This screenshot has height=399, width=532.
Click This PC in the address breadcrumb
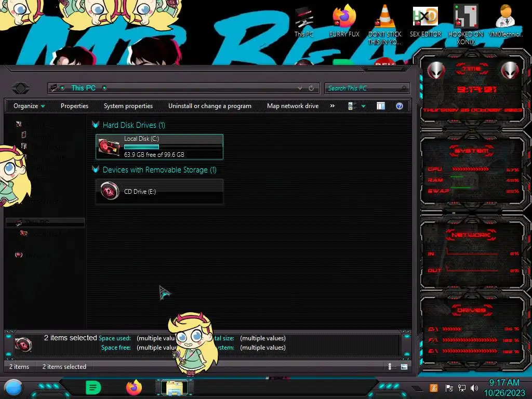click(84, 88)
